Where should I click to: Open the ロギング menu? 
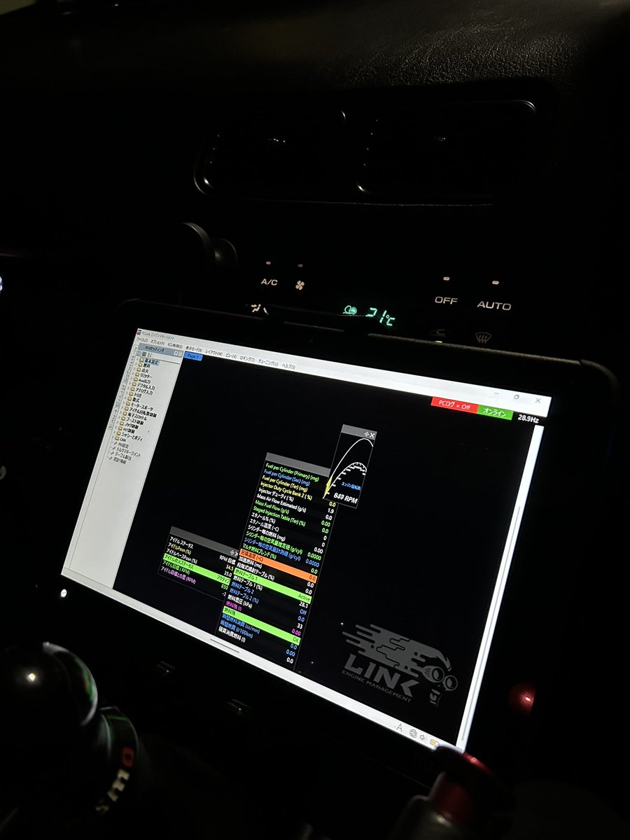click(247, 359)
